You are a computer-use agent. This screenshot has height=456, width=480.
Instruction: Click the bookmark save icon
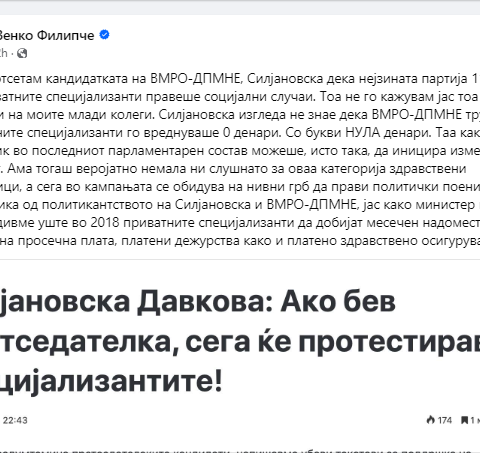click(x=464, y=420)
